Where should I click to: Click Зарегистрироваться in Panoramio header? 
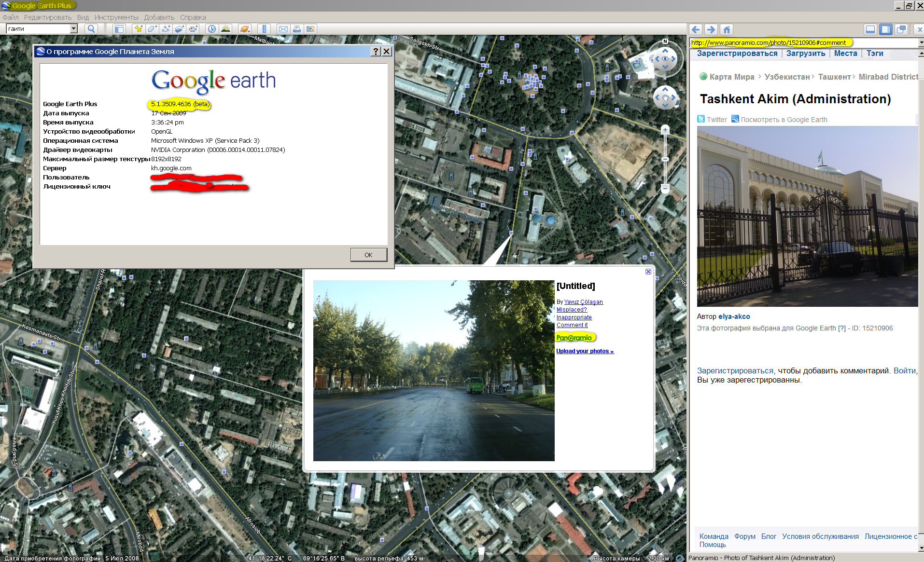point(737,54)
